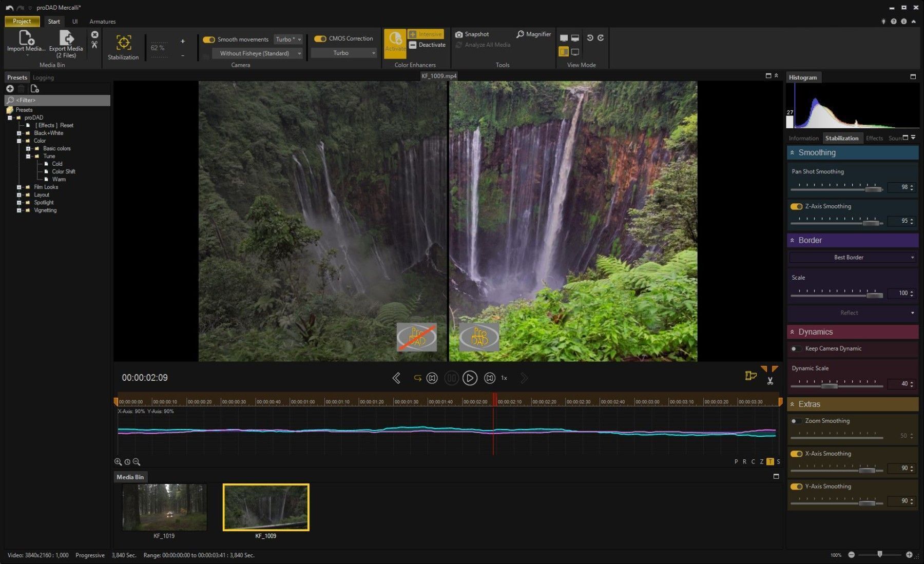Open the Magnifier tool
Image resolution: width=924 pixels, height=564 pixels.
point(533,34)
